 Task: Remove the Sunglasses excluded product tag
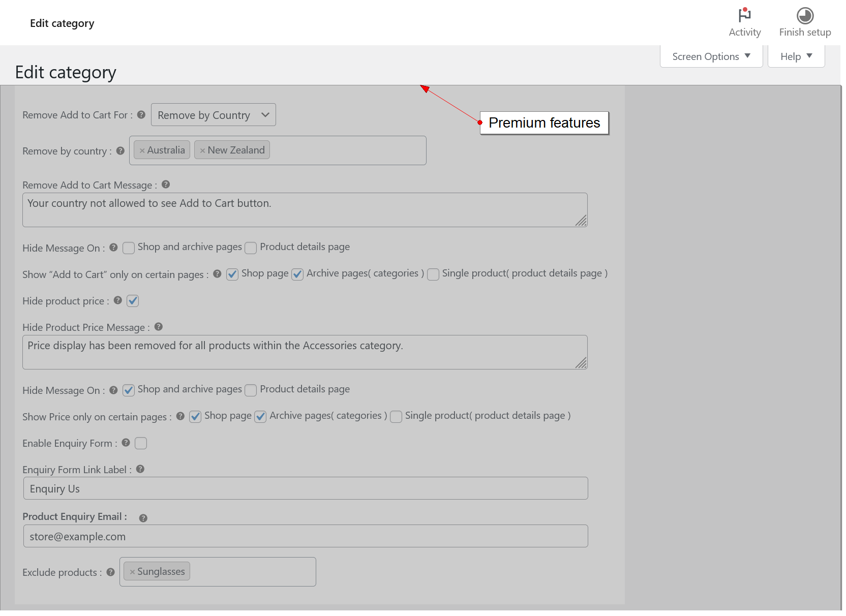[x=132, y=572]
